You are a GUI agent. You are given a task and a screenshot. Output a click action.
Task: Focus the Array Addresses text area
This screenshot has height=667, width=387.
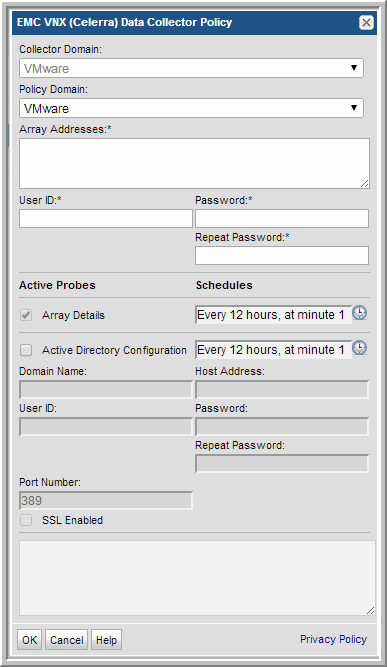click(x=194, y=163)
